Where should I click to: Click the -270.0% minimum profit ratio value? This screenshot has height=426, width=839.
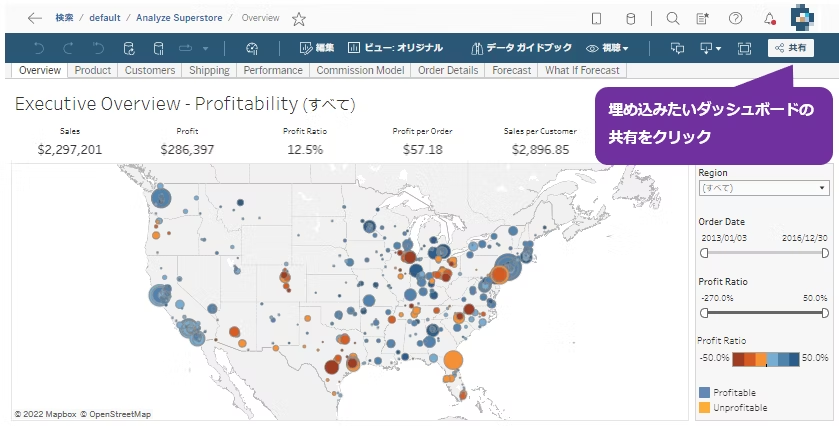(x=717, y=298)
